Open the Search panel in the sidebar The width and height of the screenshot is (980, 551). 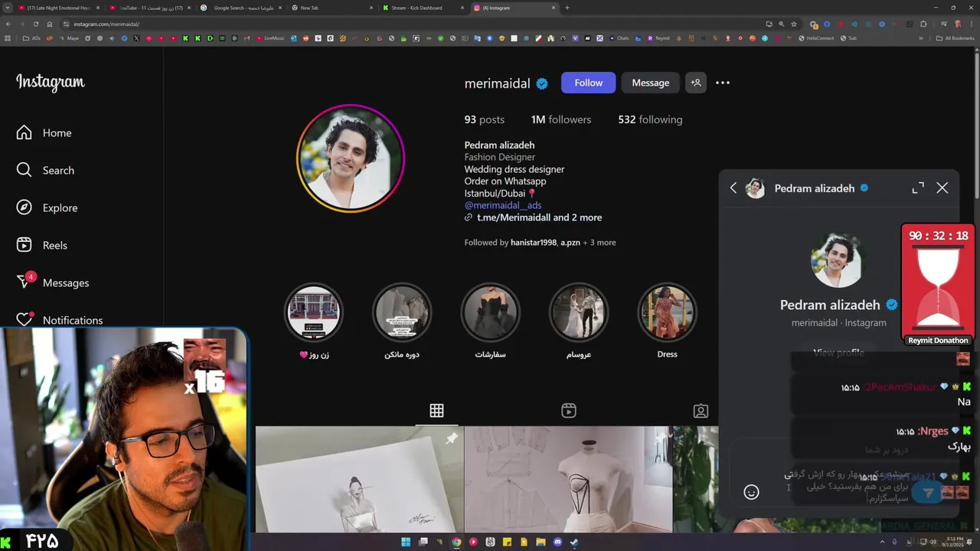point(45,171)
